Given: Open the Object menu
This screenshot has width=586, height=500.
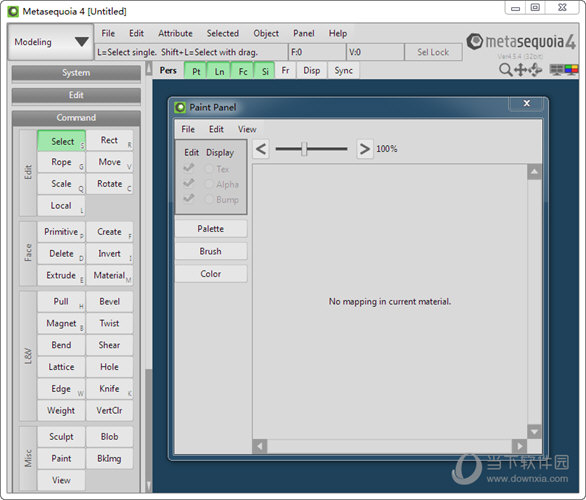Looking at the screenshot, I should coord(266,33).
